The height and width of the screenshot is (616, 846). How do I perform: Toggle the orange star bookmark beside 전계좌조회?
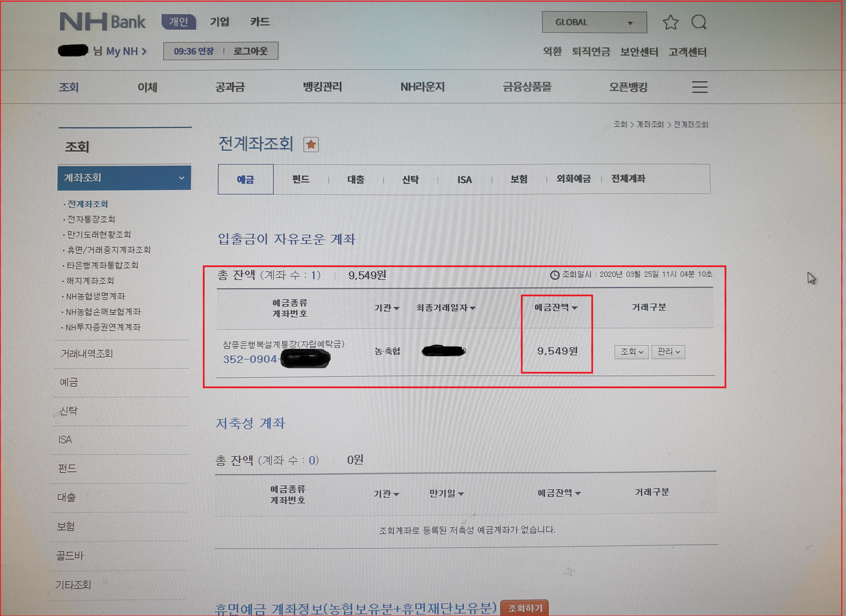click(311, 144)
